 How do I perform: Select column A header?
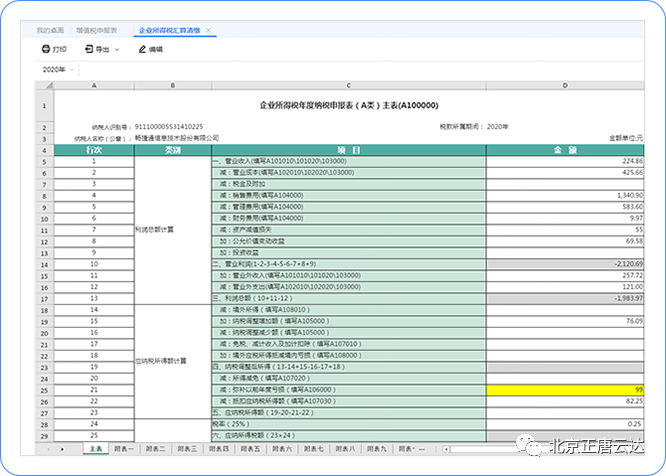click(94, 85)
